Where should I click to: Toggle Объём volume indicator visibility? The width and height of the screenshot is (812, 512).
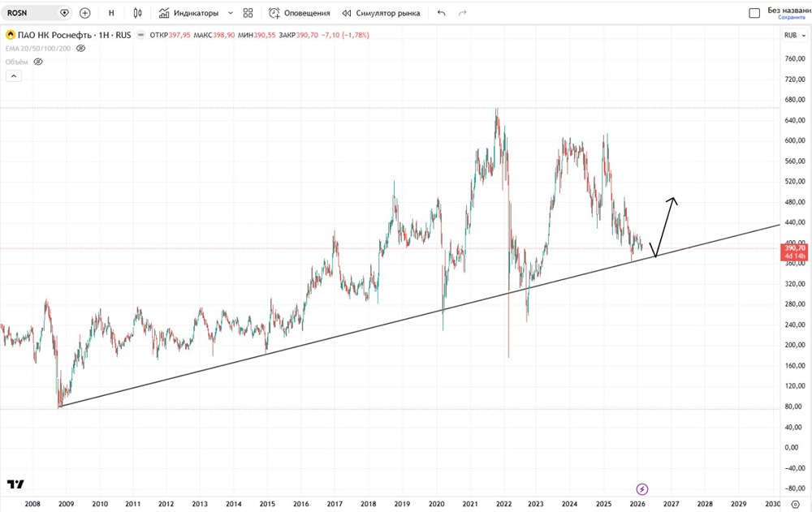coord(37,62)
